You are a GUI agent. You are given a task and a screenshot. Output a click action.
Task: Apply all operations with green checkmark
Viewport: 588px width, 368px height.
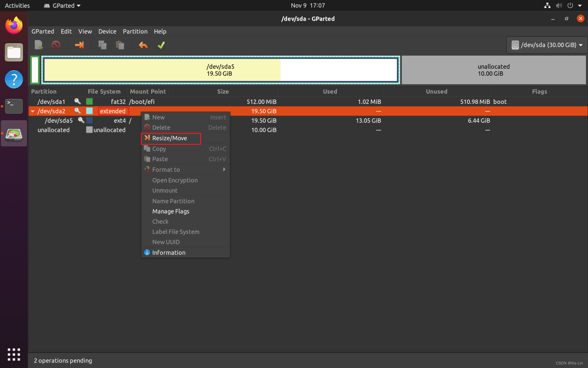pyautogui.click(x=161, y=45)
